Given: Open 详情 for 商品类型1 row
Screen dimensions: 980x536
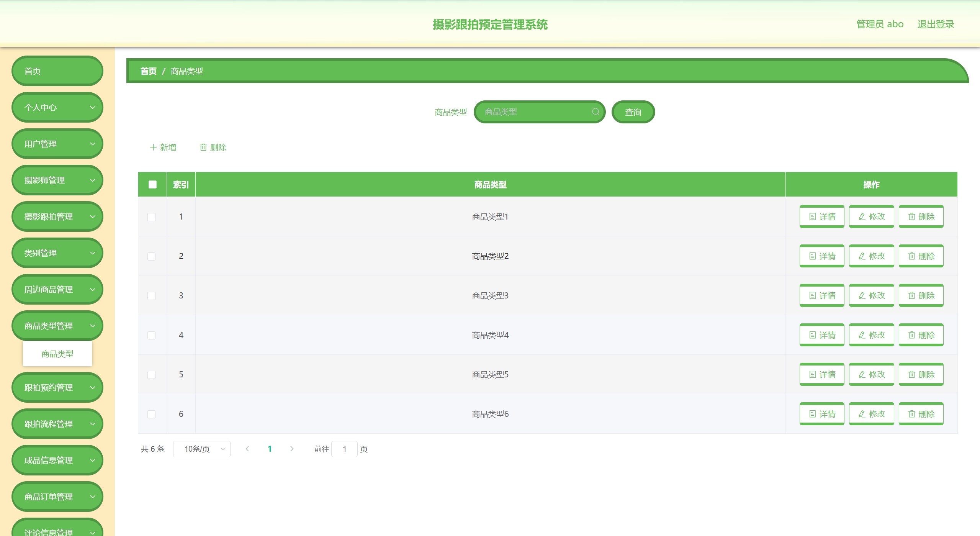Looking at the screenshot, I should (x=821, y=216).
